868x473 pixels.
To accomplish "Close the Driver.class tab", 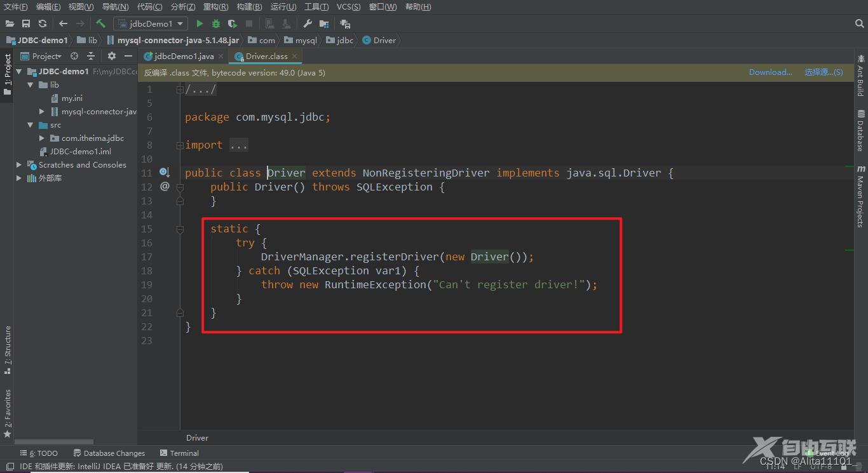I will click(295, 57).
